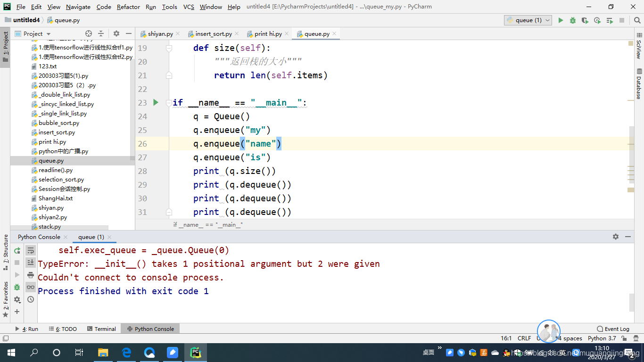644x362 pixels.
Task: Collapse the size method fold marker on line 19
Action: [x=169, y=48]
